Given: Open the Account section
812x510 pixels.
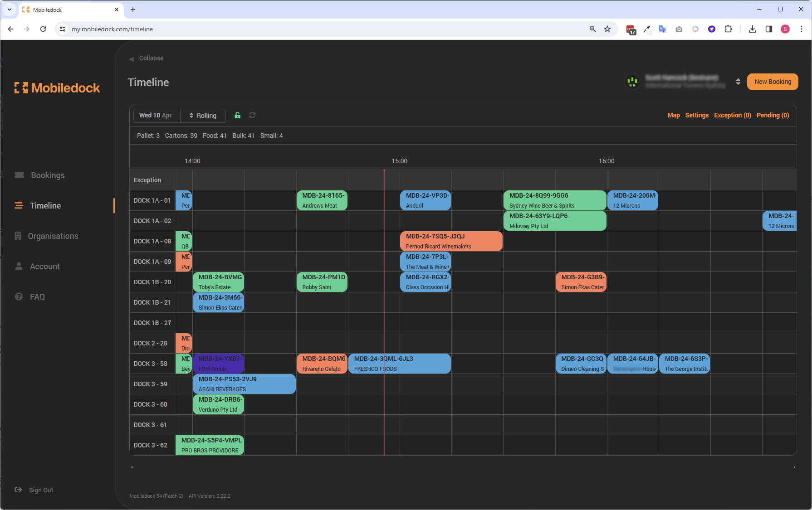Looking at the screenshot, I should (44, 266).
